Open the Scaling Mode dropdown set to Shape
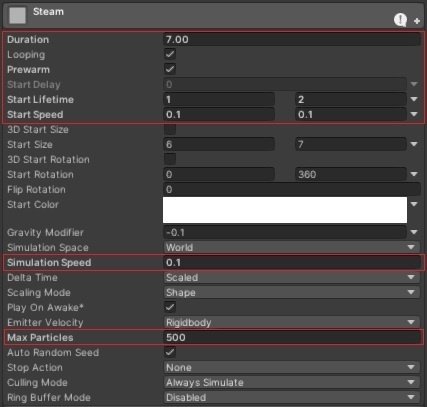Image resolution: width=427 pixels, height=407 pixels. pyautogui.click(x=292, y=292)
